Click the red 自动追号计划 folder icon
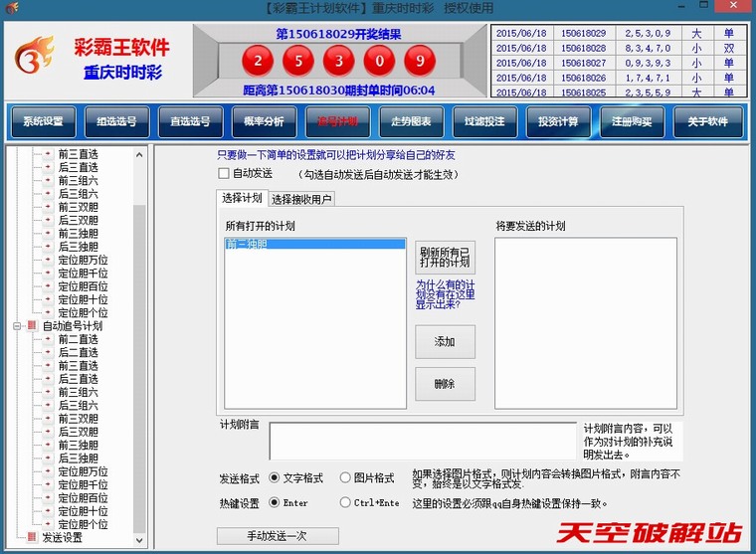Screen dimensions: 756x554 (x=31, y=326)
